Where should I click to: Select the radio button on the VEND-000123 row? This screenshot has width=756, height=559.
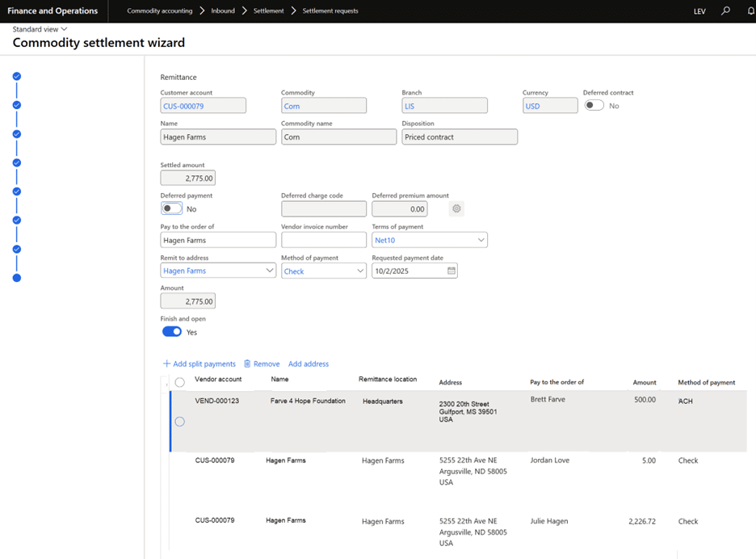[179, 421]
